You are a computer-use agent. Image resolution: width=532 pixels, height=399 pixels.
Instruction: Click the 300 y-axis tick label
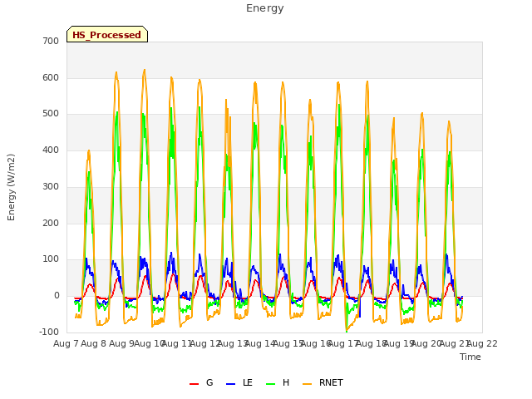[x=51, y=186]
